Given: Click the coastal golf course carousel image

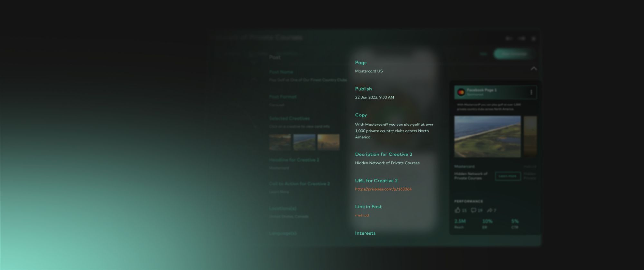Looking at the screenshot, I should (x=487, y=137).
